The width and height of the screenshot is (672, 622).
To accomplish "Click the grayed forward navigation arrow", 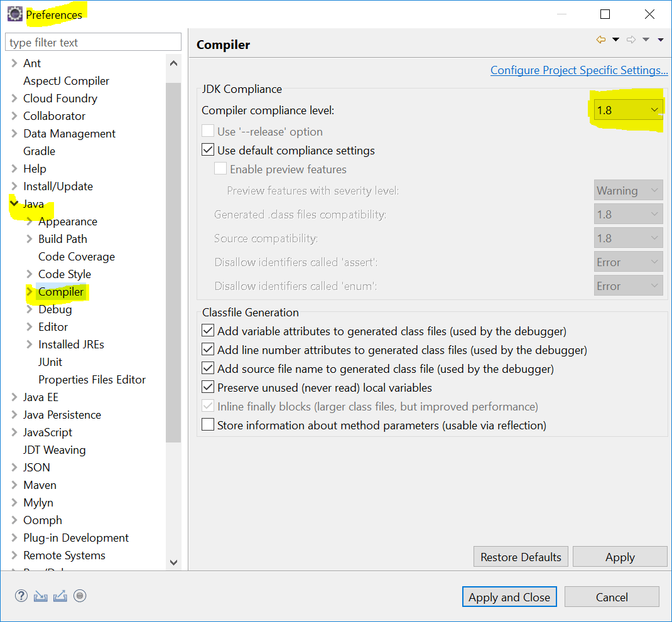I will coord(631,39).
